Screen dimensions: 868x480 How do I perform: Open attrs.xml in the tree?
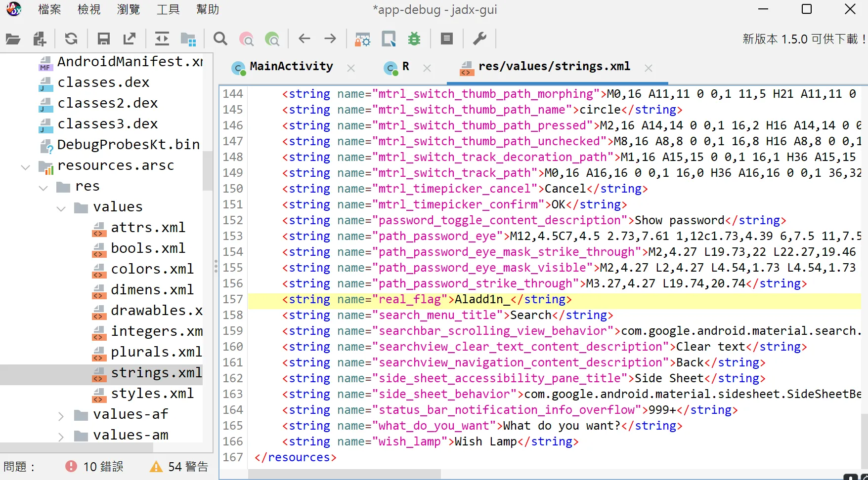139,228
